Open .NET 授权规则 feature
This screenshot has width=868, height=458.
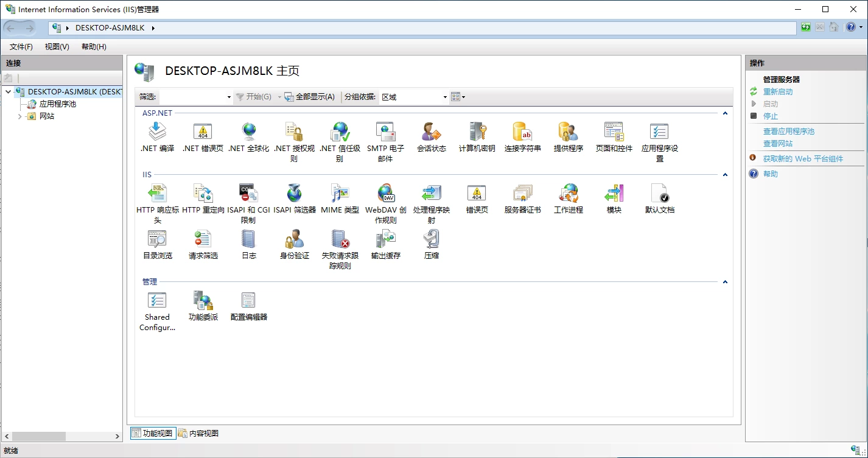tap(294, 142)
